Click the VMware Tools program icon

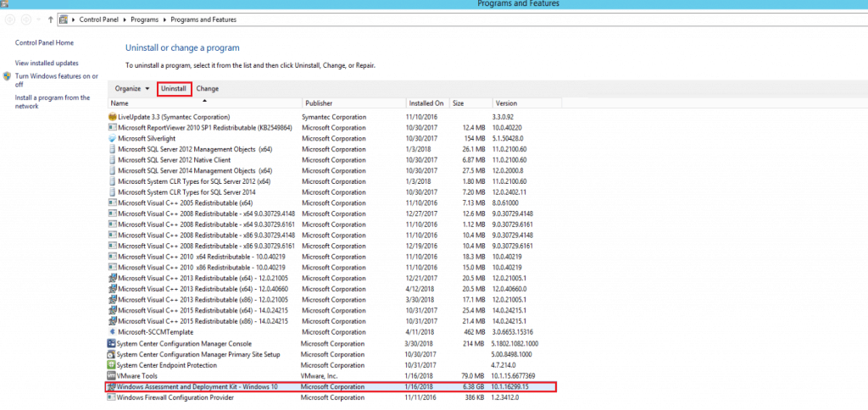(111, 376)
